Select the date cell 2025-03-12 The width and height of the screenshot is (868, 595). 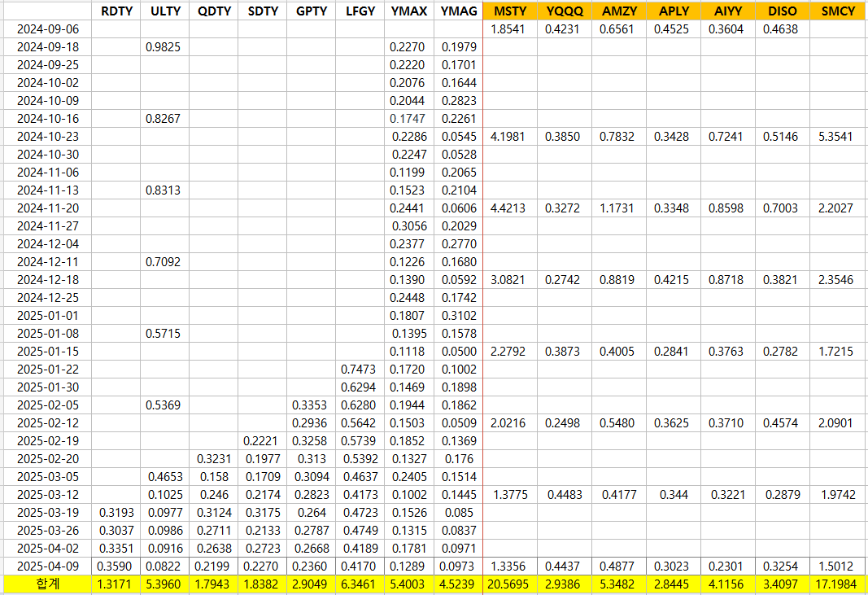click(x=48, y=495)
